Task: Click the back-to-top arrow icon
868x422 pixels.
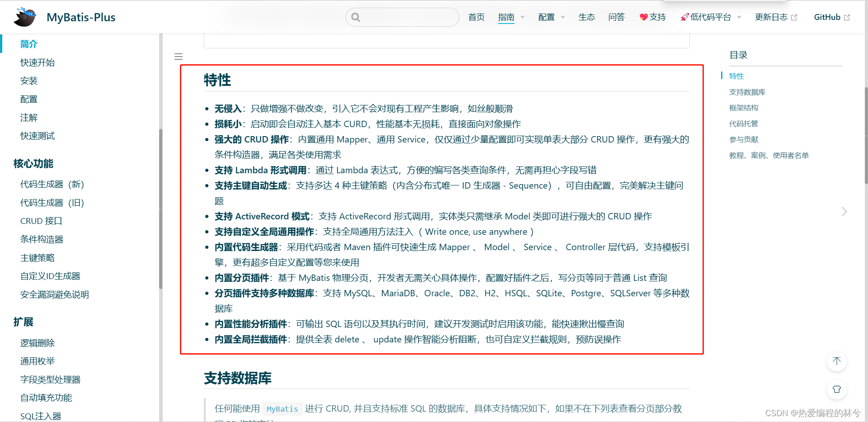Action: [x=837, y=361]
